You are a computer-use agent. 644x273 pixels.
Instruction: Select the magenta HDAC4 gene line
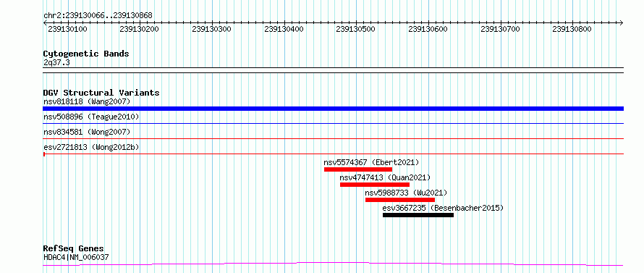click(333, 264)
